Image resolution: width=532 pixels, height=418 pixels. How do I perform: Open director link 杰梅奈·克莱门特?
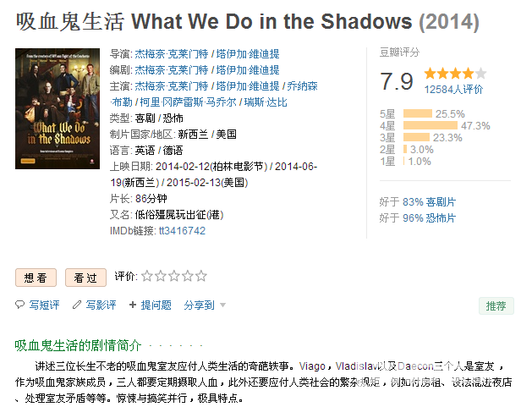point(172,53)
